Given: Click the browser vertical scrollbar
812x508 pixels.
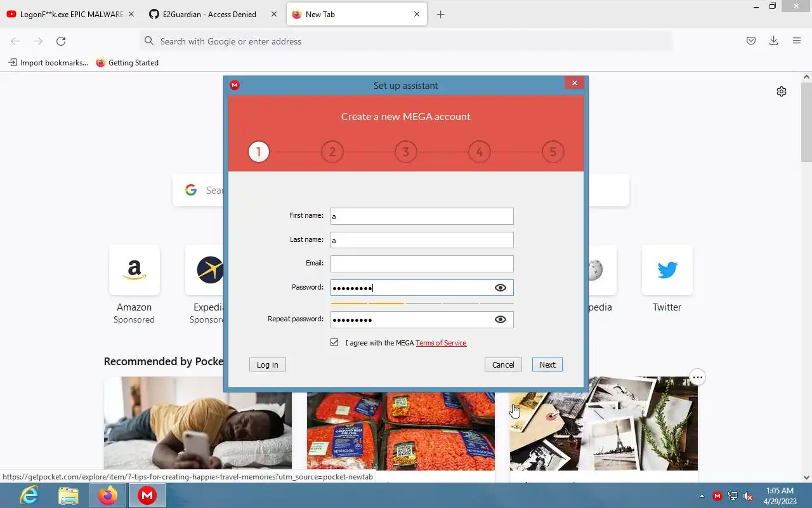Looking at the screenshot, I should pos(807,121).
